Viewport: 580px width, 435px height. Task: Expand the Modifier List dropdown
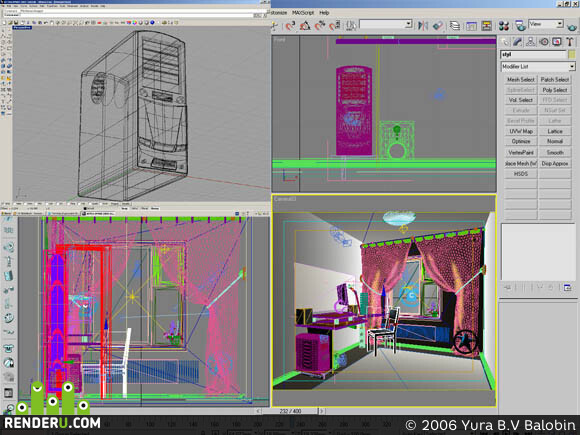(x=538, y=67)
